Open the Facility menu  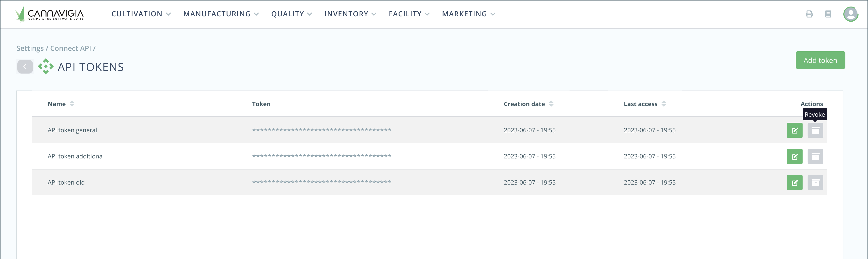(409, 14)
